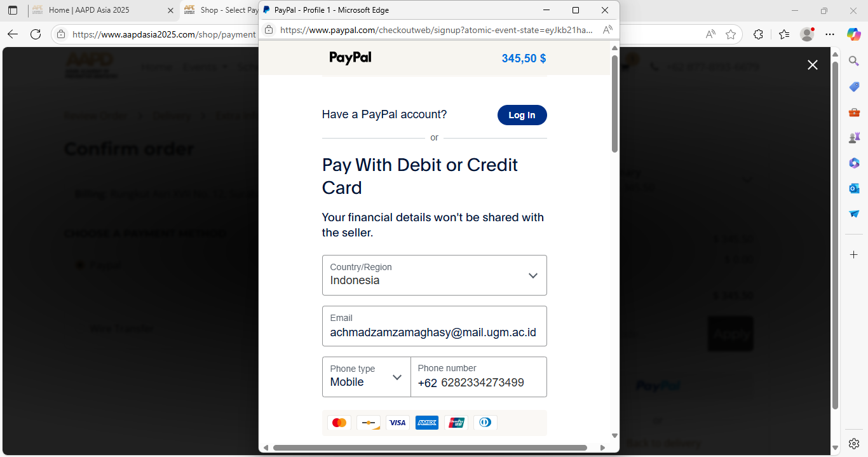Viewport: 868px width, 457px height.
Task: Click the American Express card icon
Action: pos(427,423)
